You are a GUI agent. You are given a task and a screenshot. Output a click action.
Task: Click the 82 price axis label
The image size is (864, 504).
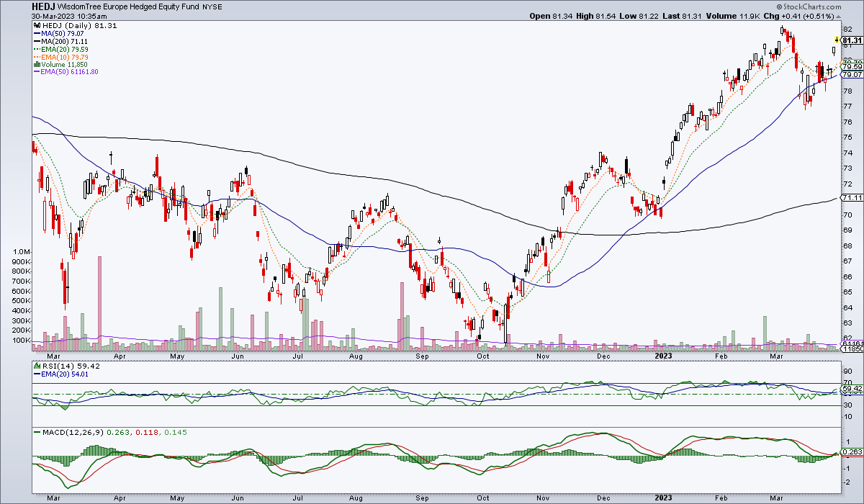[847, 28]
